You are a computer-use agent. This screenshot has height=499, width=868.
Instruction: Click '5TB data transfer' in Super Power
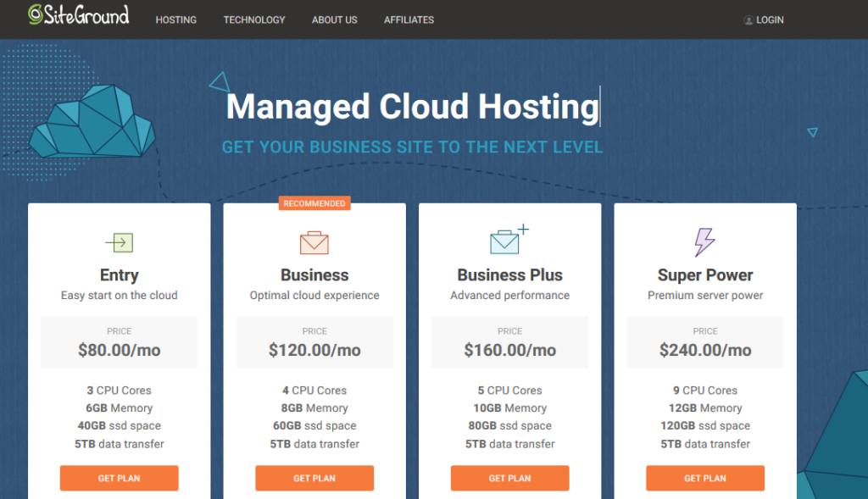pyautogui.click(x=705, y=444)
